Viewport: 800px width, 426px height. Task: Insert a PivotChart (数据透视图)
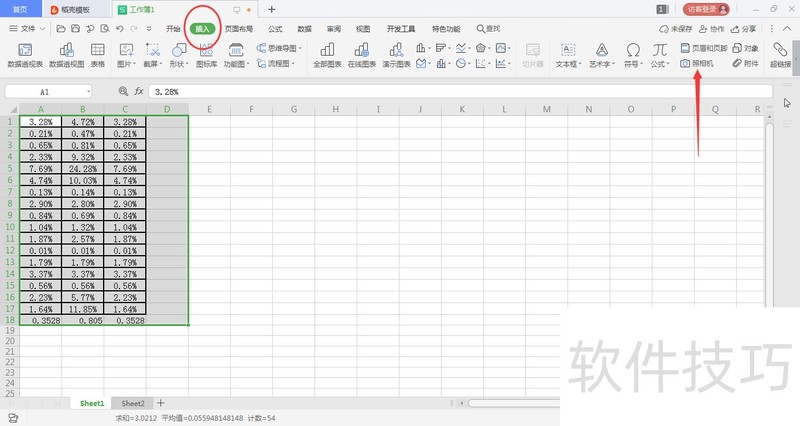66,55
